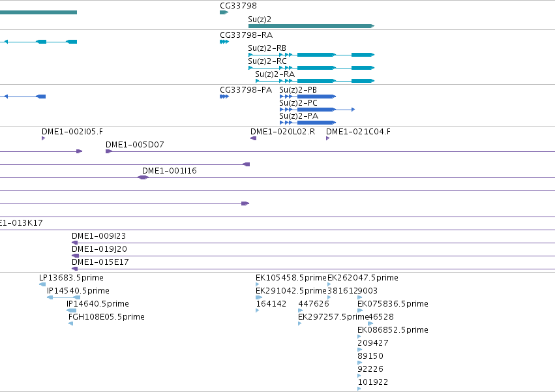
Task: Select the 3816129003 feature label
Action: pos(353,291)
